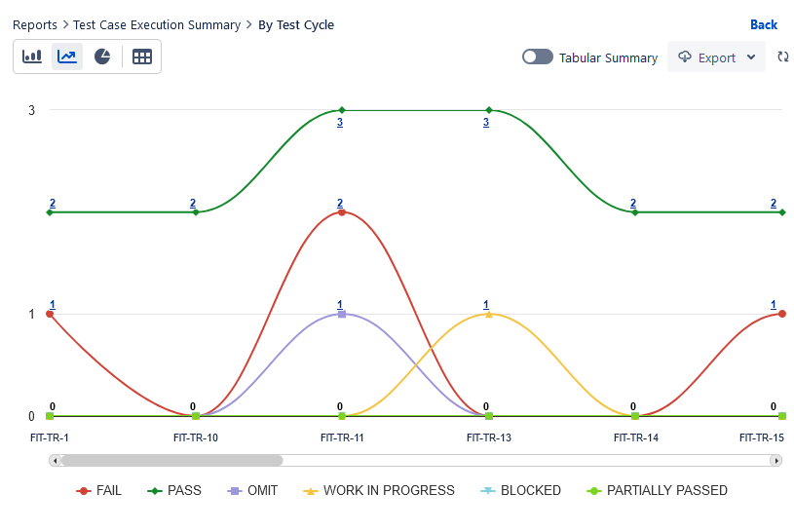The width and height of the screenshot is (794, 532).
Task: Open the table grid view
Action: pos(142,57)
